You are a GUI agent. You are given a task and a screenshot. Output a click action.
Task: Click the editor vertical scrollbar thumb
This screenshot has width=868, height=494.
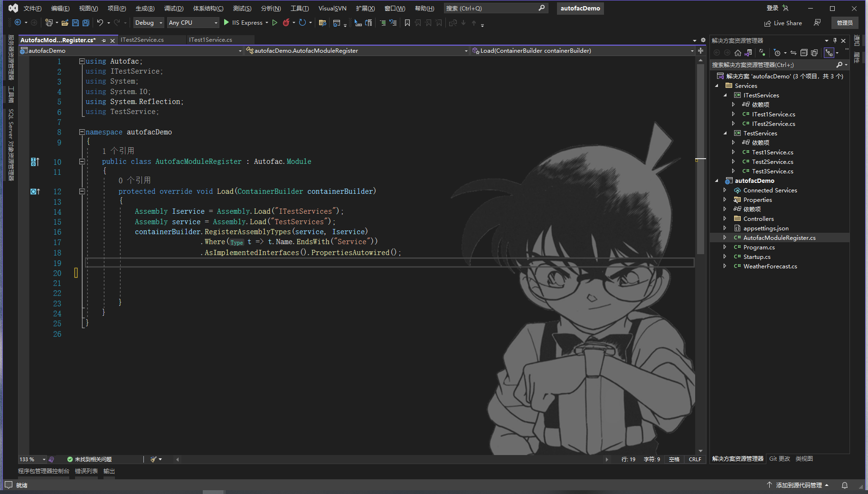[x=700, y=159]
